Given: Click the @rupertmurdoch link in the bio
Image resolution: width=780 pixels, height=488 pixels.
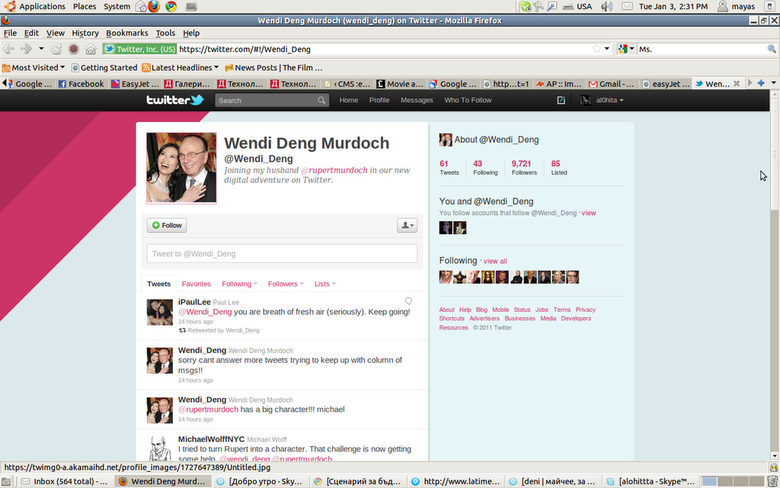Looking at the screenshot, I should coord(334,170).
